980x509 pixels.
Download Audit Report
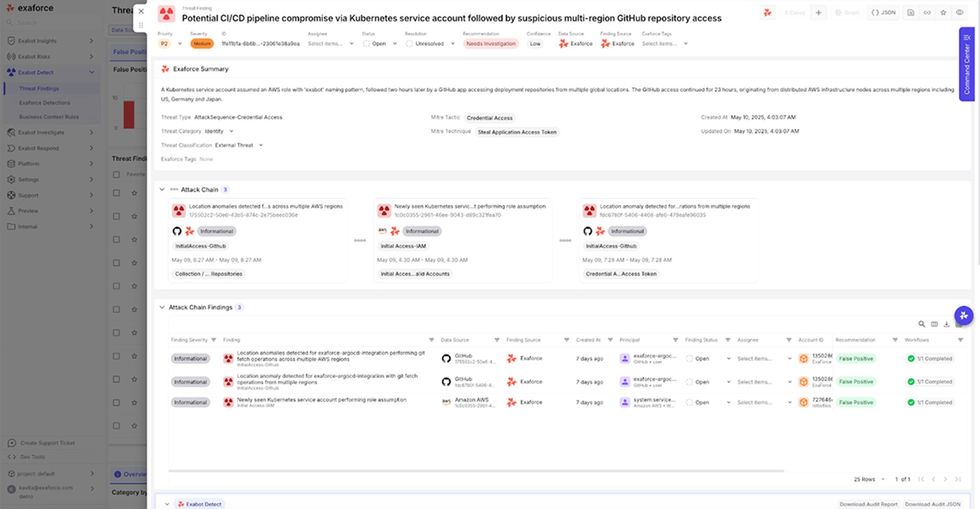(868, 504)
